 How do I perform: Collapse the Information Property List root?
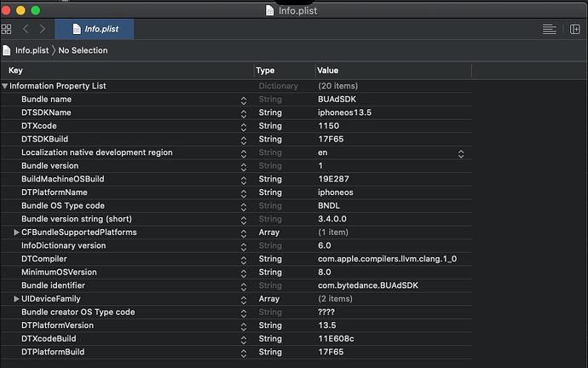[x=5, y=86]
